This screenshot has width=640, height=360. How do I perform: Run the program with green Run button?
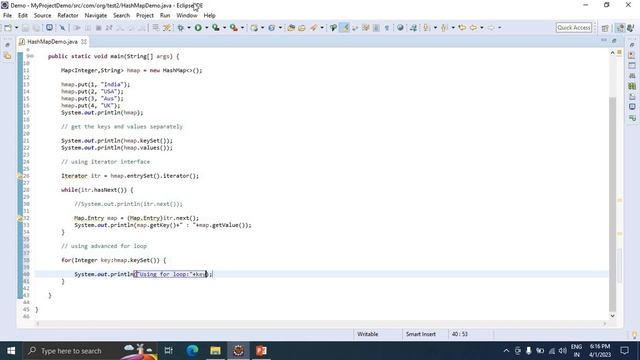point(198,28)
